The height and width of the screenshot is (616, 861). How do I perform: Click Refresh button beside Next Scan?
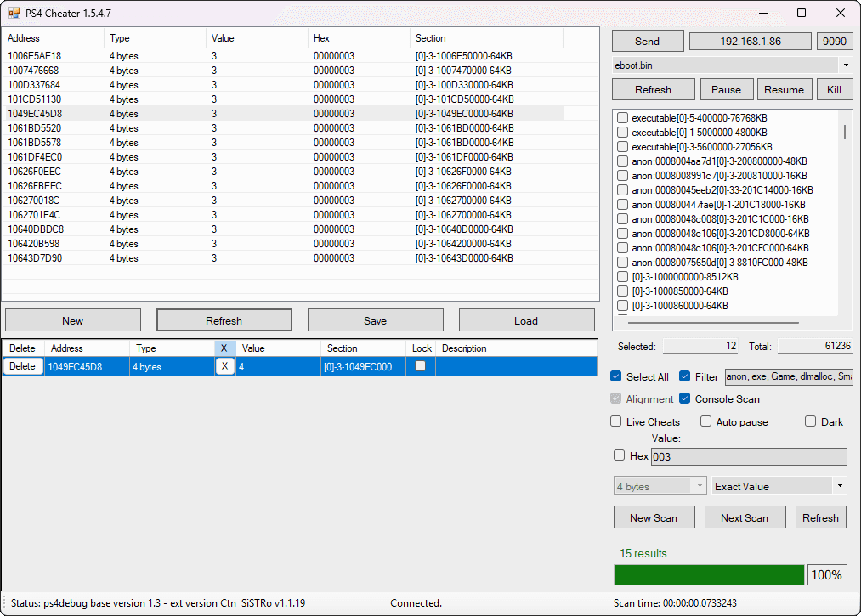coord(820,517)
